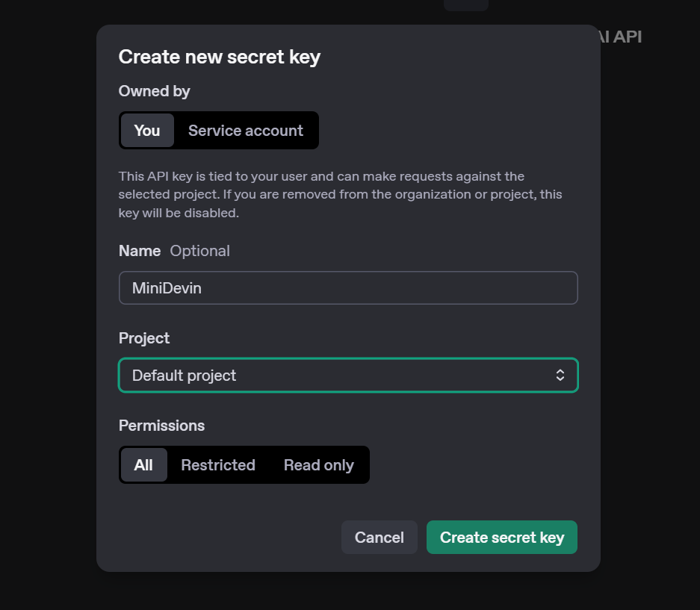Click the Create secret key button
The width and height of the screenshot is (700, 610).
pos(501,538)
